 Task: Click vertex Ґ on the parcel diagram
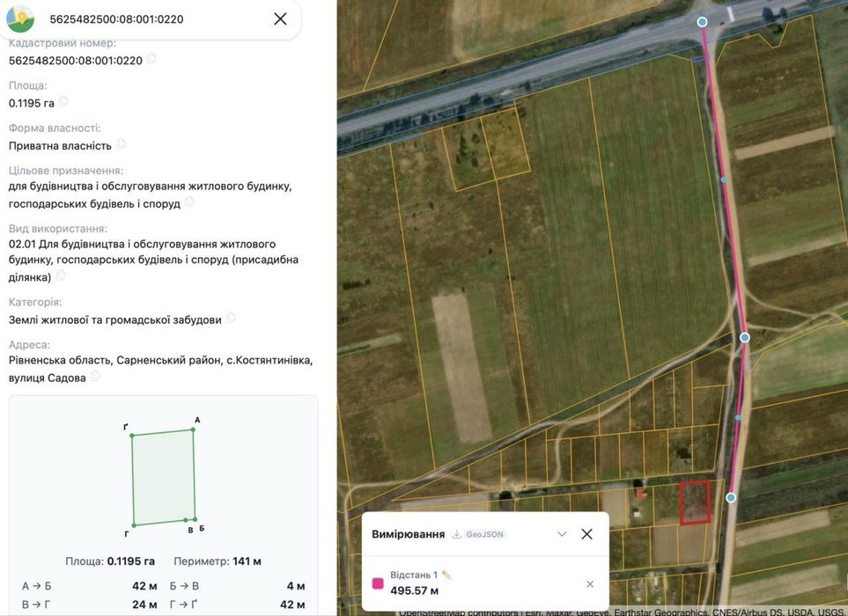[x=132, y=436]
